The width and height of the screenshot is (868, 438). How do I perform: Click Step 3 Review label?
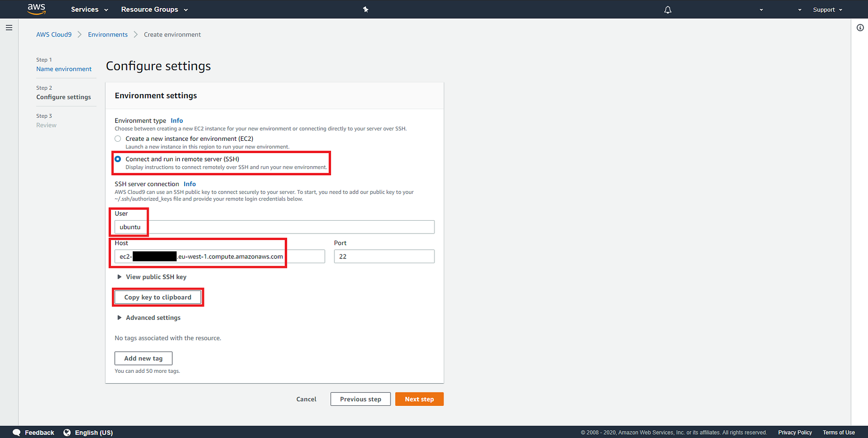pyautogui.click(x=46, y=125)
